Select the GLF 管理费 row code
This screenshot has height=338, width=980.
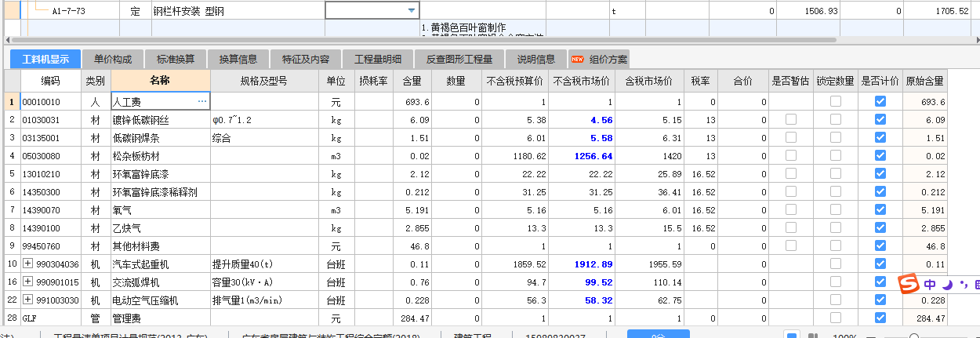[x=50, y=318]
